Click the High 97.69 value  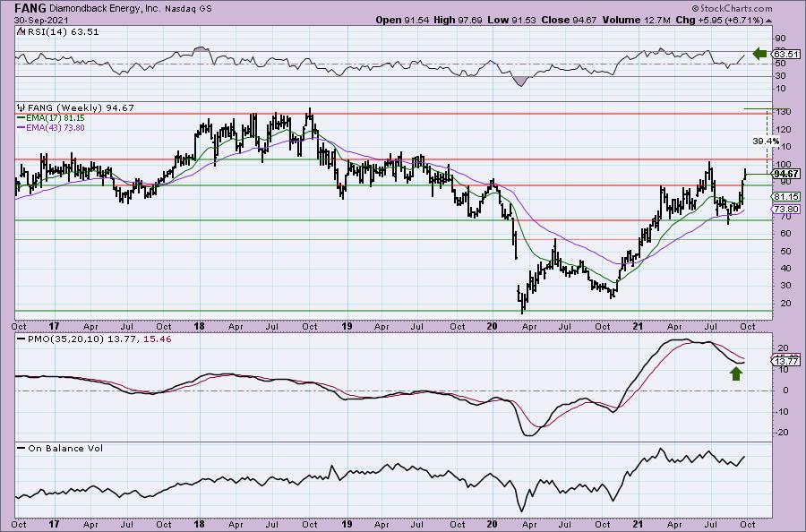click(x=458, y=20)
